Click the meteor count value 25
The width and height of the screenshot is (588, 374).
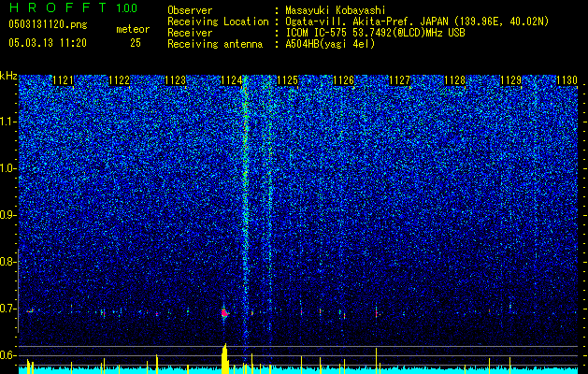(136, 43)
